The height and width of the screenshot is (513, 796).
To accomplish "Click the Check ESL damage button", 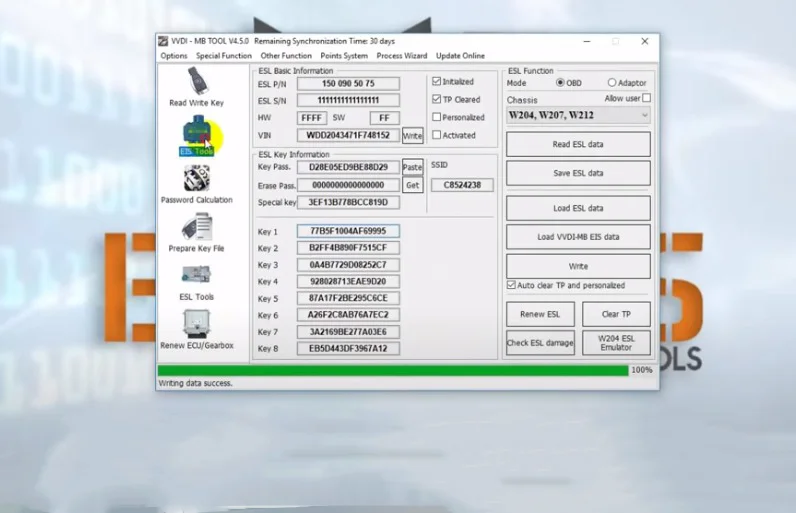I will [x=540, y=343].
